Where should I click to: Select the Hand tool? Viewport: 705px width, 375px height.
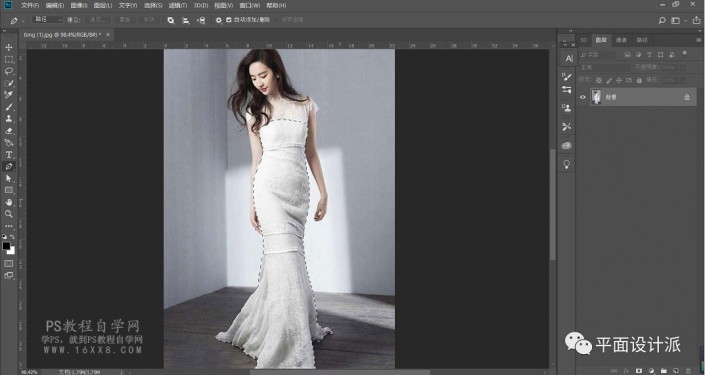(9, 202)
